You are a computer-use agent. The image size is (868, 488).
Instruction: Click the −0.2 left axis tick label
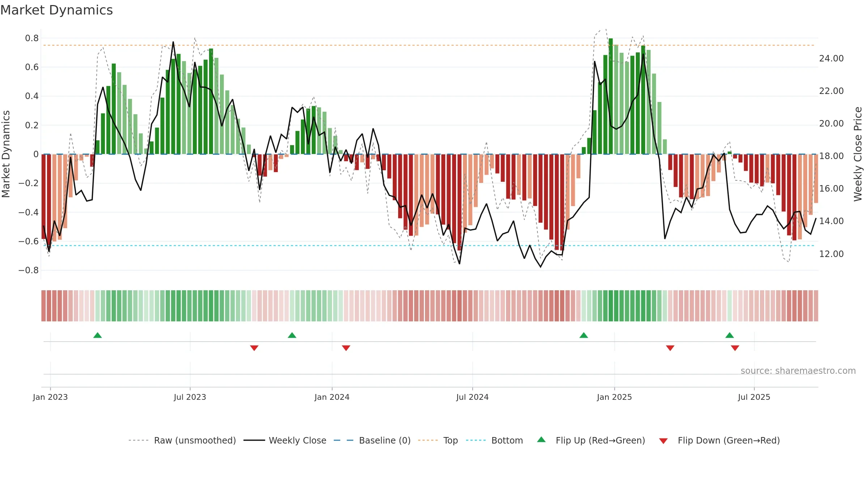29,183
